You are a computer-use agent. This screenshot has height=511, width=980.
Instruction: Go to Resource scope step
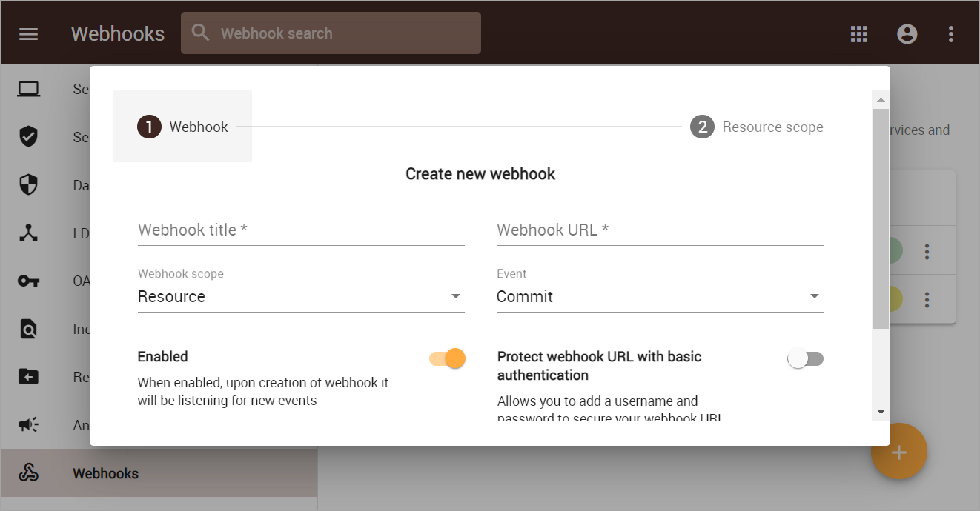tap(757, 127)
